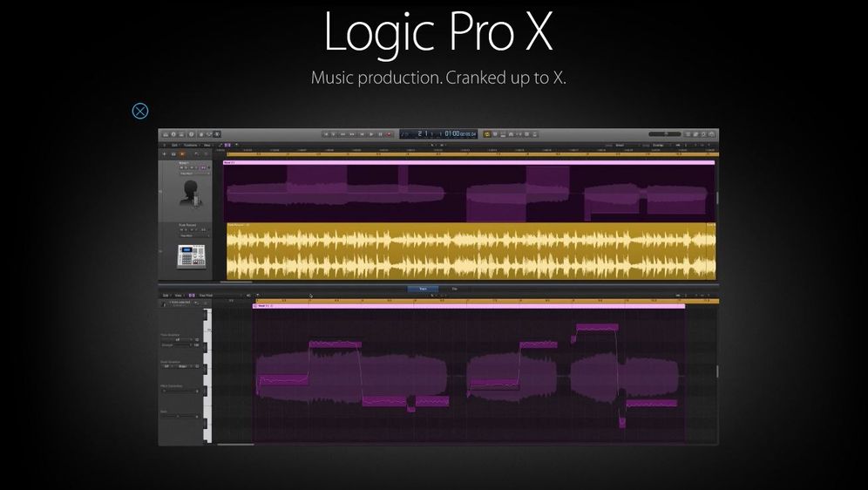Open Quick Help in the control bar
Image resolution: width=868 pixels, height=490 pixels.
[x=191, y=134]
